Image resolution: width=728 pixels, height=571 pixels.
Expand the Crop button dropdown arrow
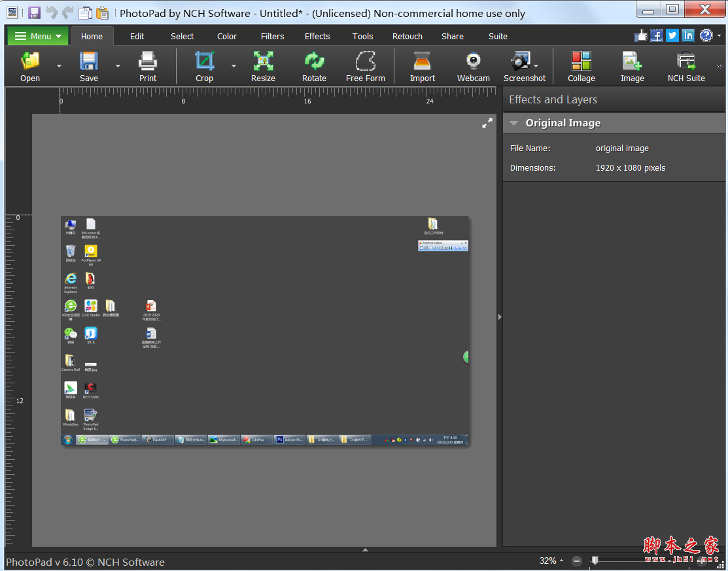pyautogui.click(x=234, y=66)
